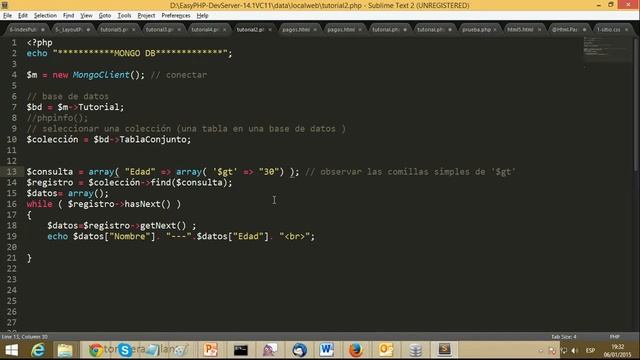Click '$bd' variable on line 7
Image resolution: width=640 pixels, height=360 pixels.
coord(34,107)
